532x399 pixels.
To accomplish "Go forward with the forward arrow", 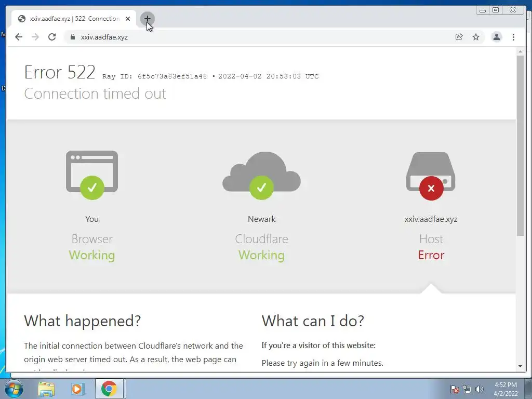I will (35, 37).
